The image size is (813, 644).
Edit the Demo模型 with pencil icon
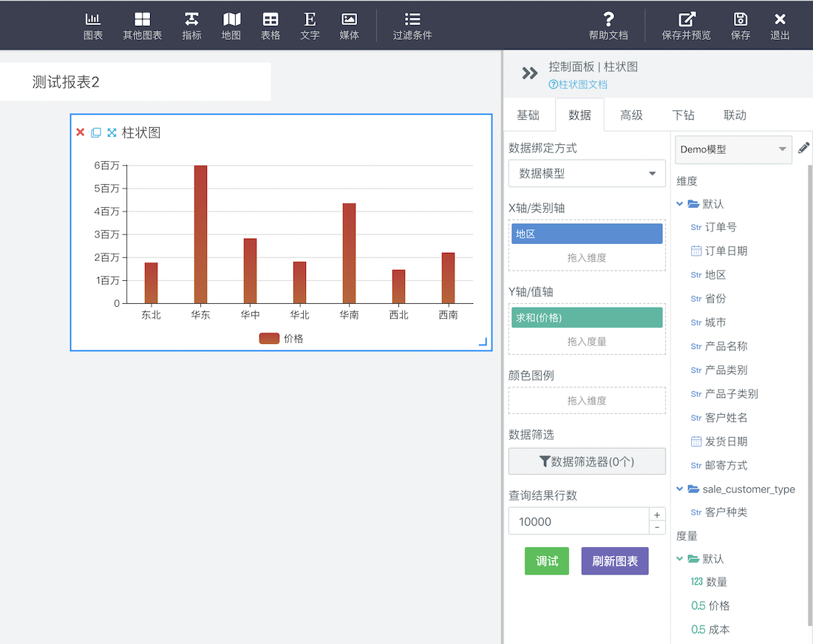(x=803, y=149)
